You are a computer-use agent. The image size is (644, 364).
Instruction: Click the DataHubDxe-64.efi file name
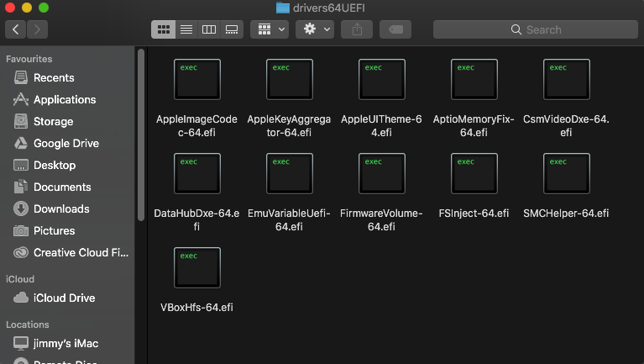(x=196, y=220)
